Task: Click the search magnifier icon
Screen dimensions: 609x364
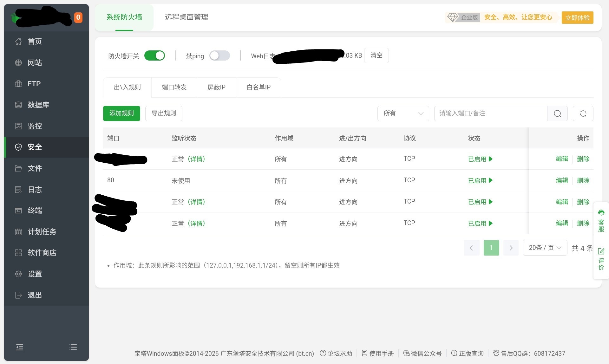Action: (x=557, y=114)
